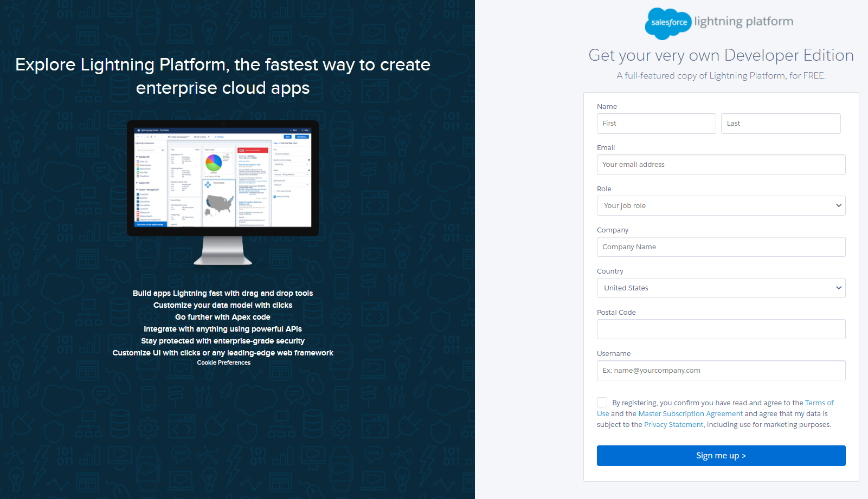The height and width of the screenshot is (499, 868).
Task: Focus the Last name field
Action: pyautogui.click(x=781, y=124)
